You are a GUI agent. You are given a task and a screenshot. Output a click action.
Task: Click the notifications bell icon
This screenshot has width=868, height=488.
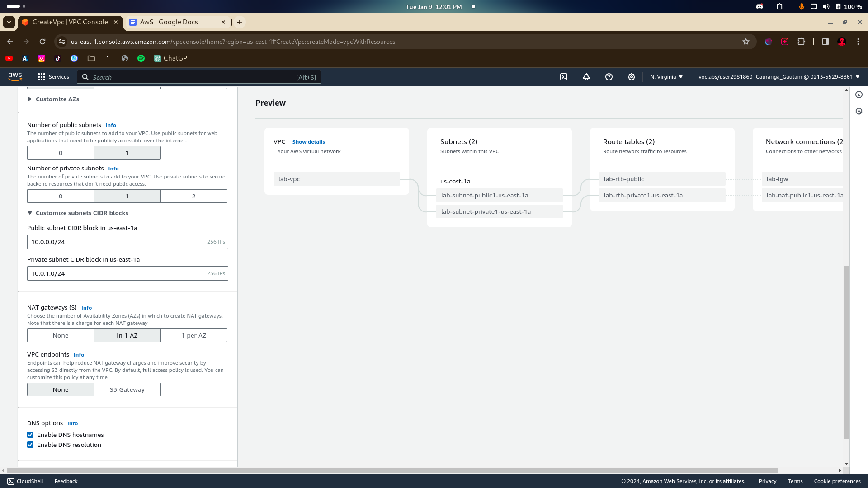pyautogui.click(x=586, y=77)
